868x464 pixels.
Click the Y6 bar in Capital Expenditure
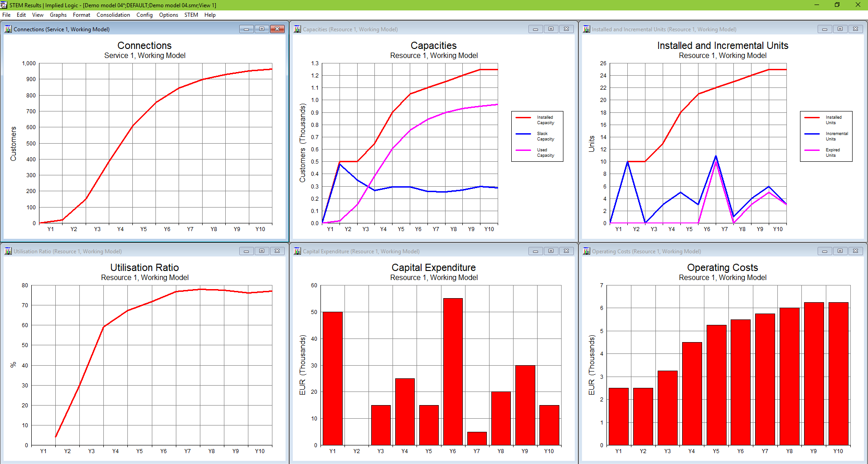[x=453, y=372]
